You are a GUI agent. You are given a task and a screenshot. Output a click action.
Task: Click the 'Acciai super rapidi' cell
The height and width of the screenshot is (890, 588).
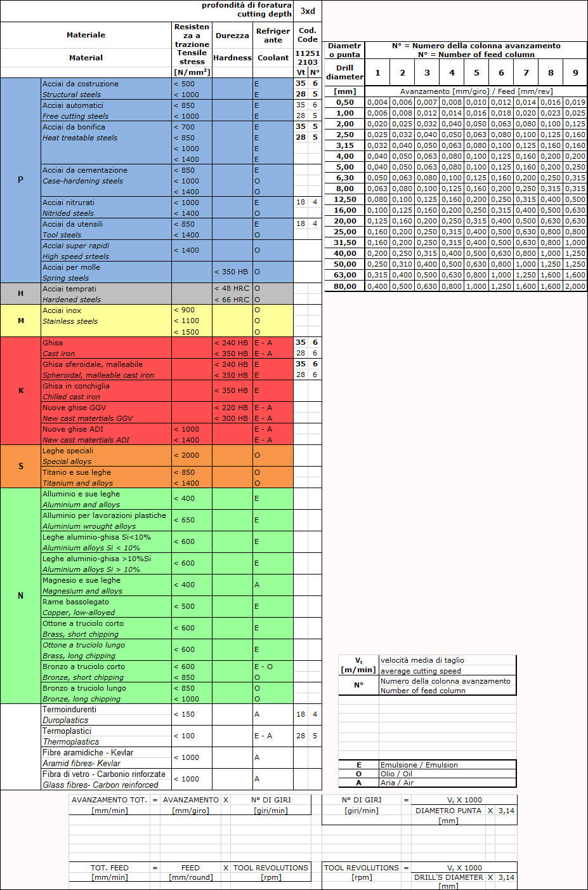tap(107, 246)
